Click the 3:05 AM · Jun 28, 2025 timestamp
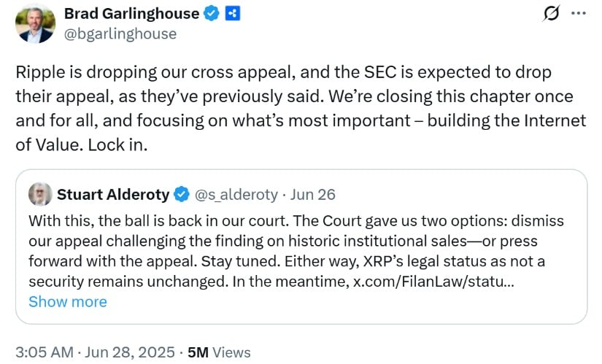Image resolution: width=602 pixels, height=364 pixels. pyautogui.click(x=95, y=352)
